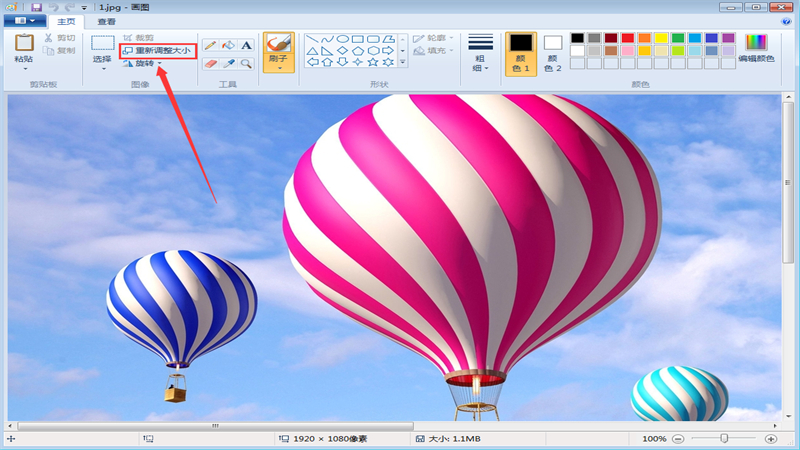Select the five-point star shape
Screen dimensions: 800x450
374,62
